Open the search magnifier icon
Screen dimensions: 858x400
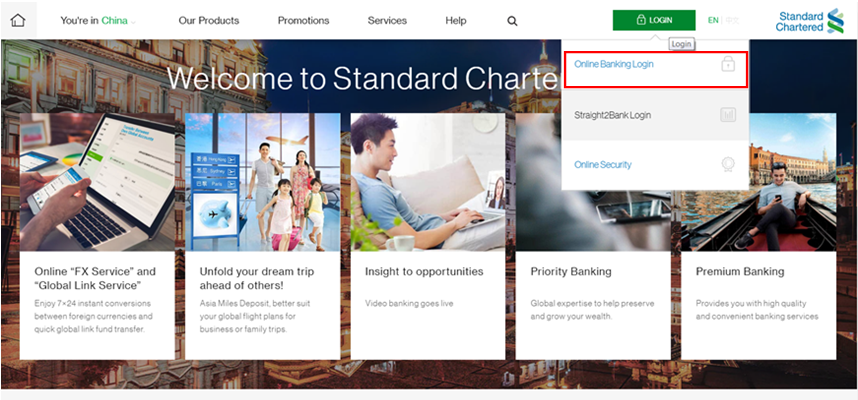point(512,21)
